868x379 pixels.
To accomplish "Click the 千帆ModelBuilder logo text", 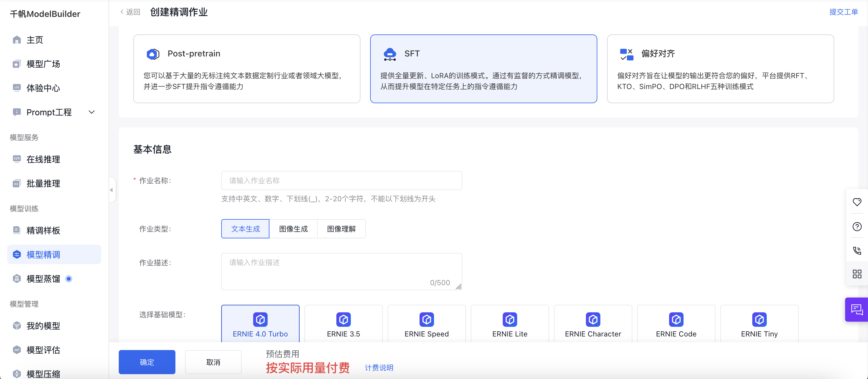I will [x=45, y=14].
